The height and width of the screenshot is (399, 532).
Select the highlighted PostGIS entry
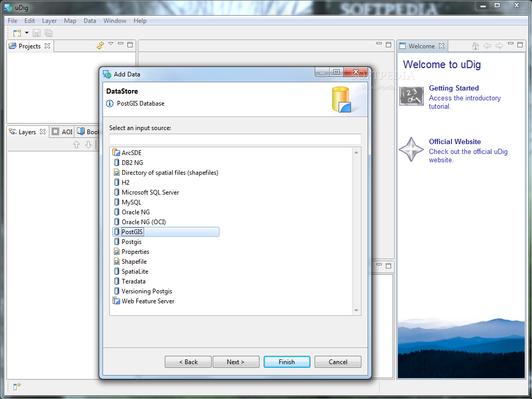(165, 231)
